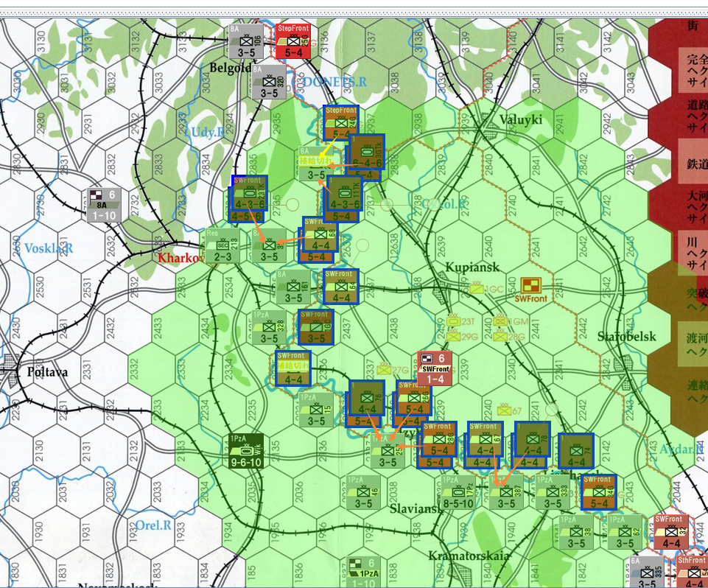
Task: Click the faded 67 unit marker
Action: click(509, 411)
